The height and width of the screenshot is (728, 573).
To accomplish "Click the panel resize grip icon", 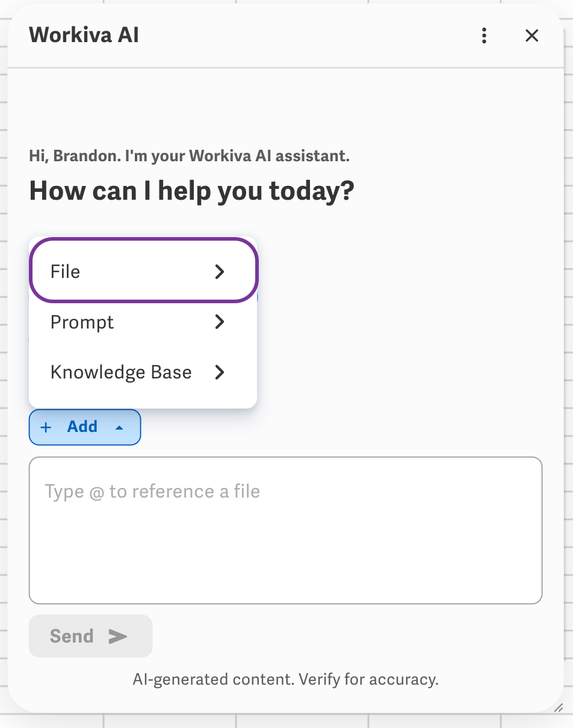I will pyautogui.click(x=559, y=708).
